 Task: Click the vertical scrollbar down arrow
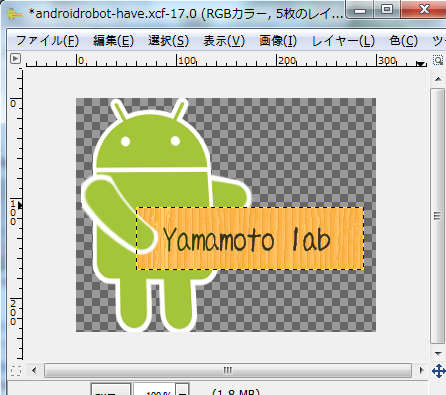coord(438,353)
